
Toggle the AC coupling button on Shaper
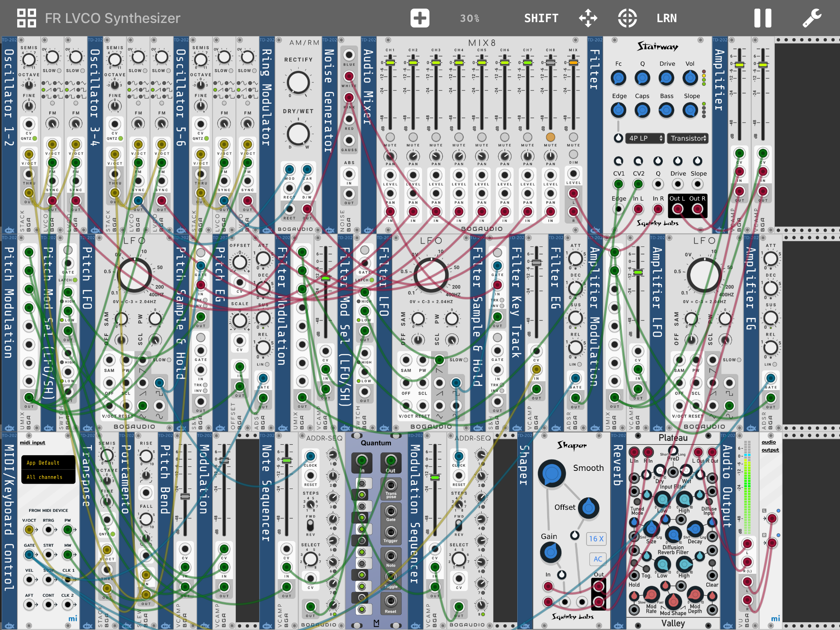pyautogui.click(x=598, y=559)
